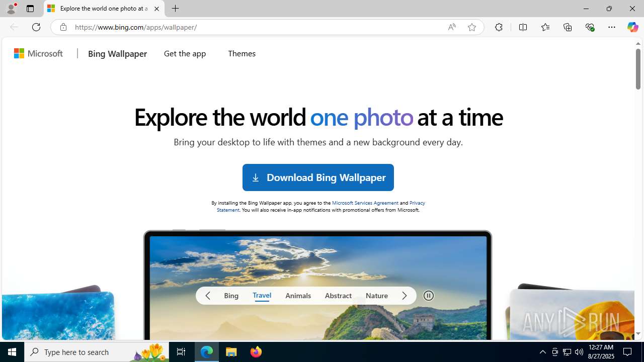This screenshot has height=362, width=644.
Task: Click the taskbar search box
Action: point(97,352)
